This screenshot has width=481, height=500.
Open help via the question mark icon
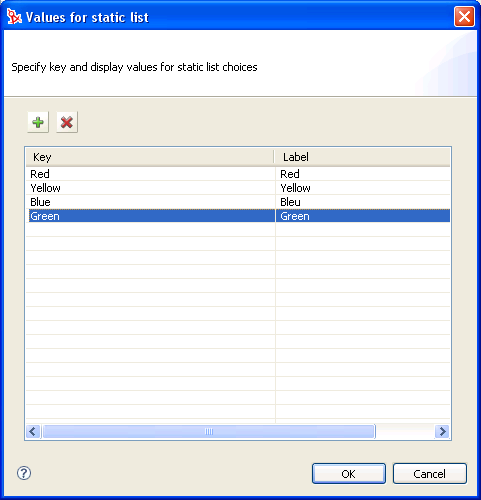tap(24, 473)
